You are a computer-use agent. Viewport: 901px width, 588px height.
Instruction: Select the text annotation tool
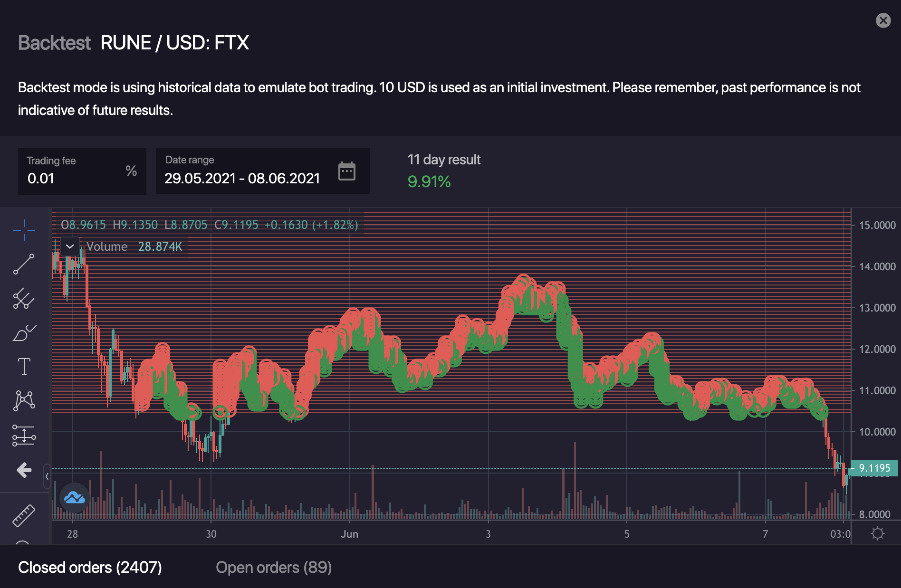coord(24,367)
